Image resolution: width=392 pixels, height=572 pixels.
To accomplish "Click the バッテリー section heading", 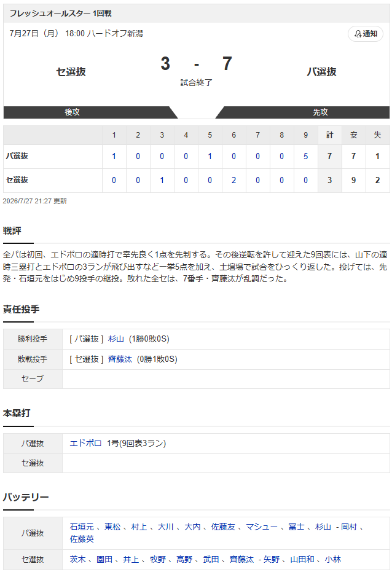I will 26,497.
